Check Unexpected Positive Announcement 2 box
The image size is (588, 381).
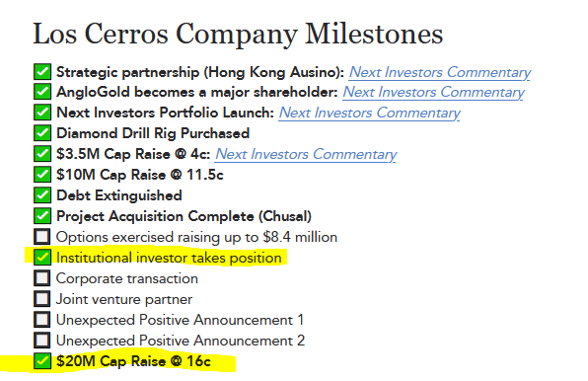pyautogui.click(x=42, y=341)
